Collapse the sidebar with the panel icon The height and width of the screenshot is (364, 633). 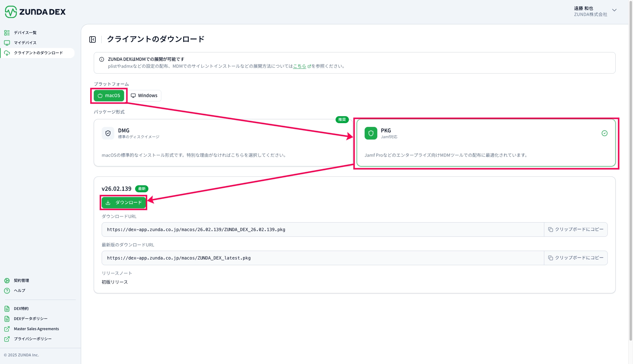93,39
